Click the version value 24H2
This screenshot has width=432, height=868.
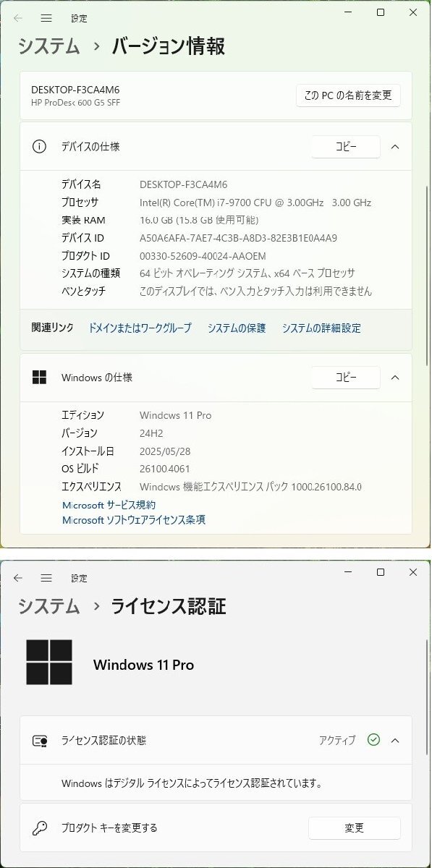click(152, 433)
